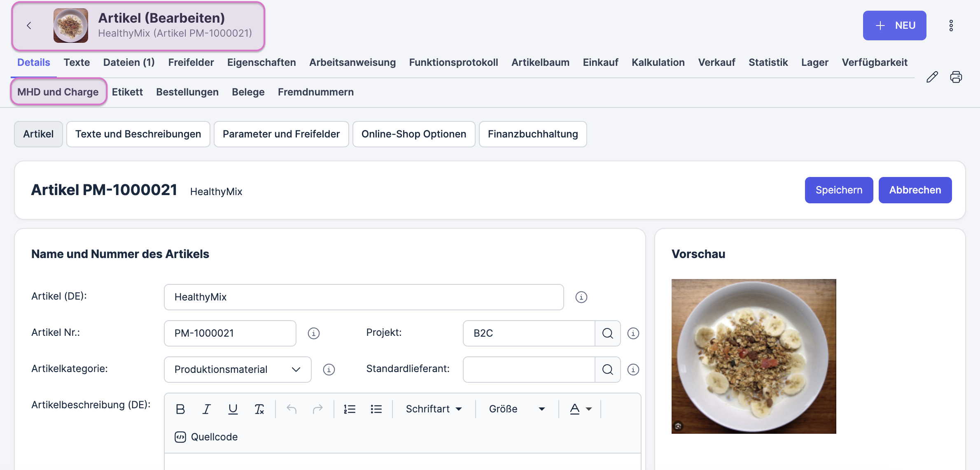Viewport: 980px width, 470px height.
Task: Insert a numbered list
Action: point(350,409)
